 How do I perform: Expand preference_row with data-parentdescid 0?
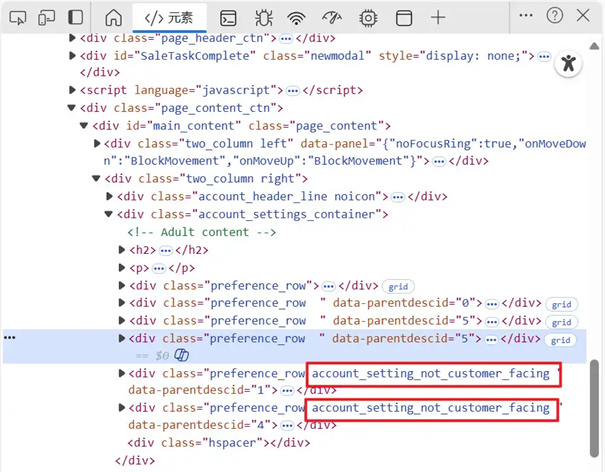pos(122,303)
